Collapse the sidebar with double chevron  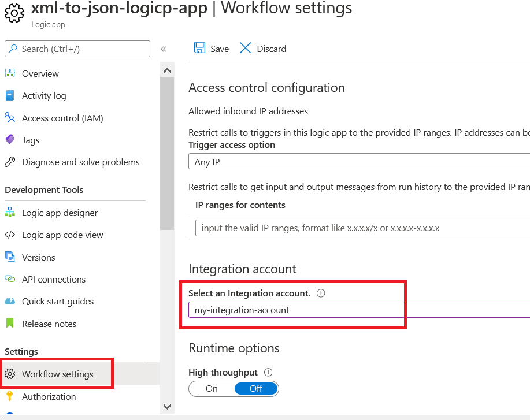coord(163,49)
